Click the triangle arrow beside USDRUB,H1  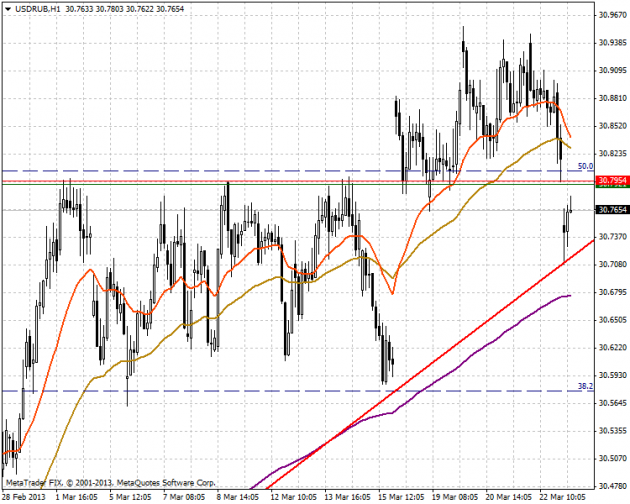(7, 8)
